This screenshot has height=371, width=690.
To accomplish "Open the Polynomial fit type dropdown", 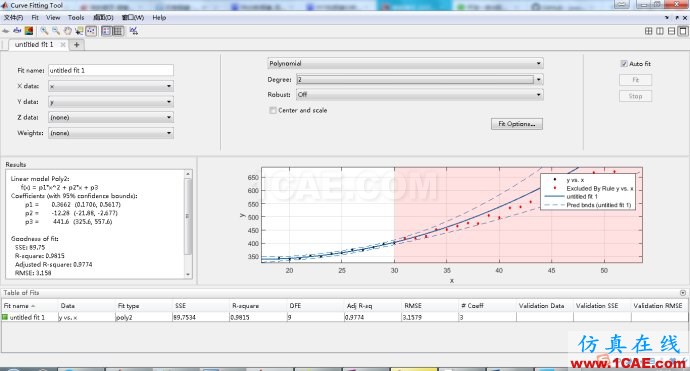I will coord(405,63).
